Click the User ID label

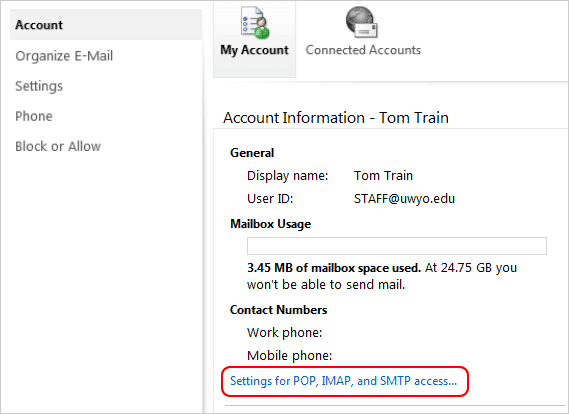pos(270,198)
